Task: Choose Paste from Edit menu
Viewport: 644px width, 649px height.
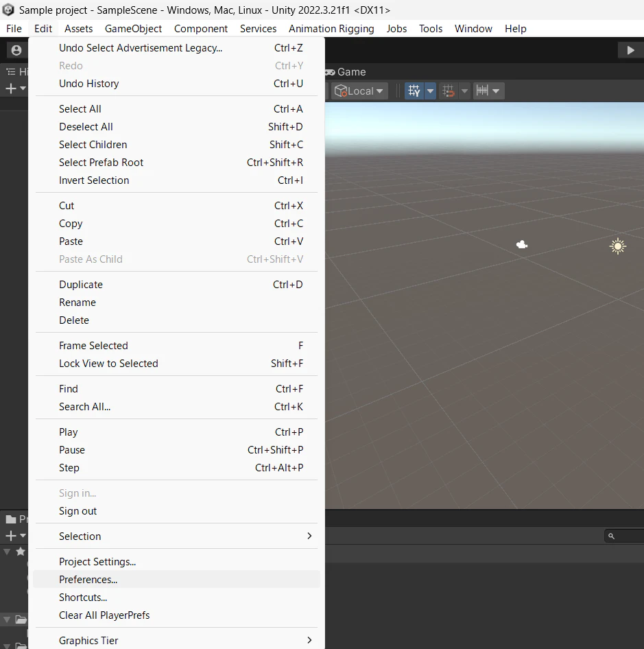Action: point(176,241)
